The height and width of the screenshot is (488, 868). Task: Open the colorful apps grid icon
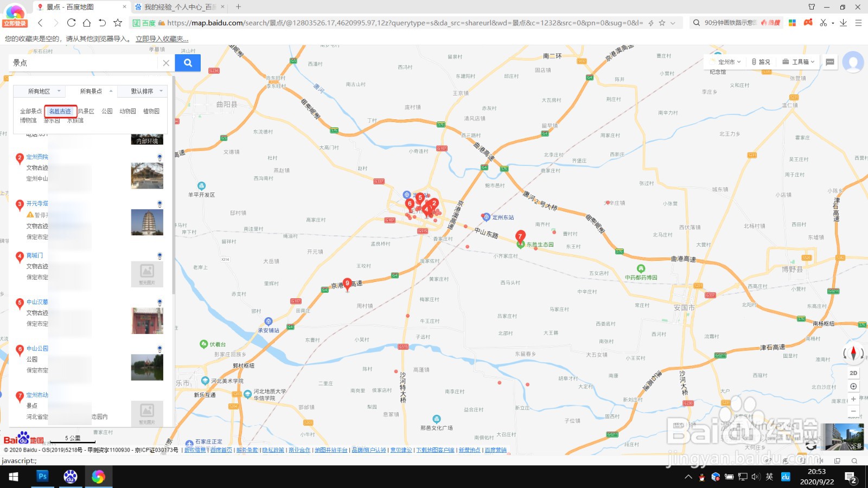coord(792,23)
